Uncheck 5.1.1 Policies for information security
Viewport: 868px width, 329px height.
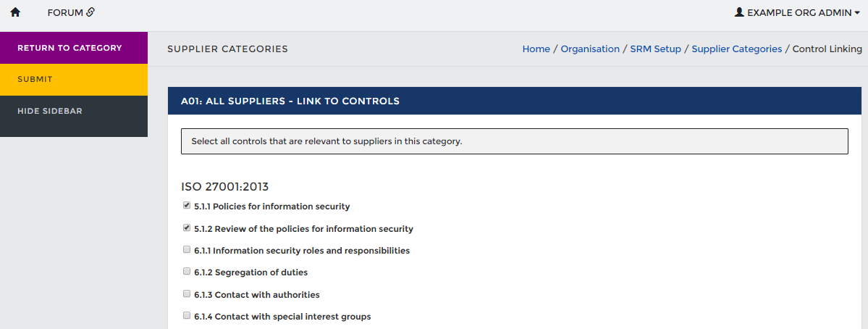(x=187, y=206)
